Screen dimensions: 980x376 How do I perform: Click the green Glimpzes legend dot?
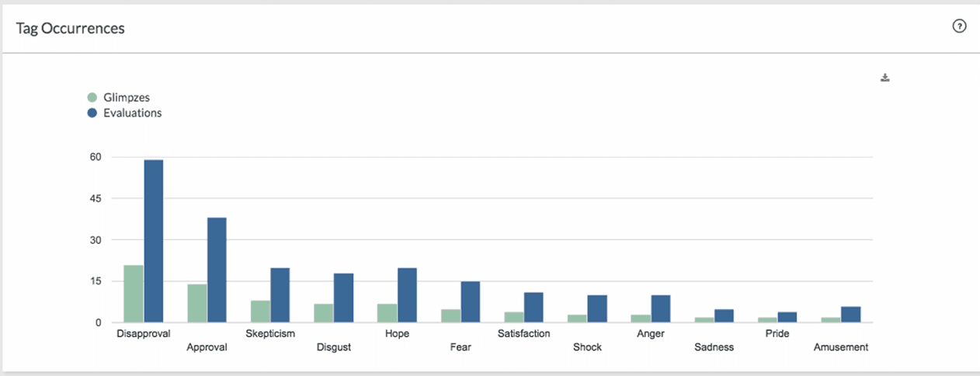[x=92, y=98]
